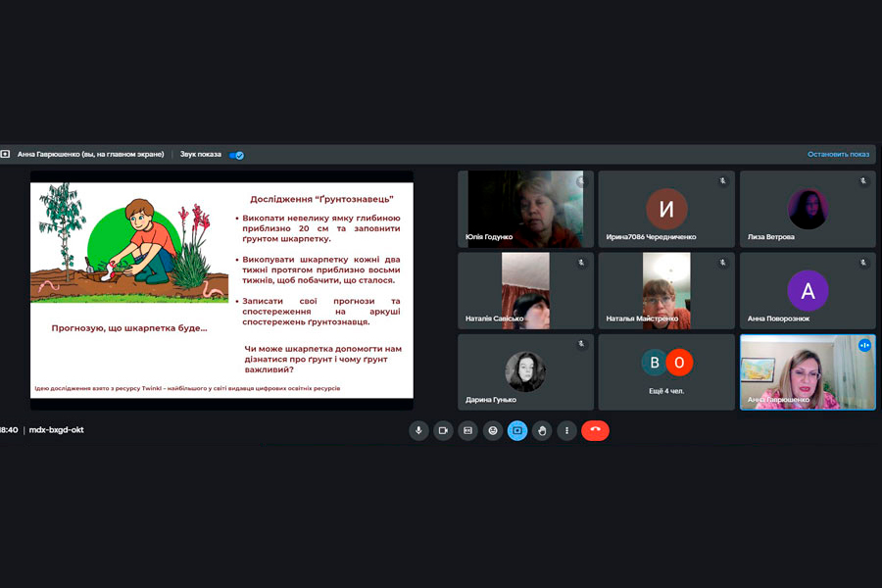
Task: Select Ирина7086 Чередниченко's tile
Action: (666, 209)
